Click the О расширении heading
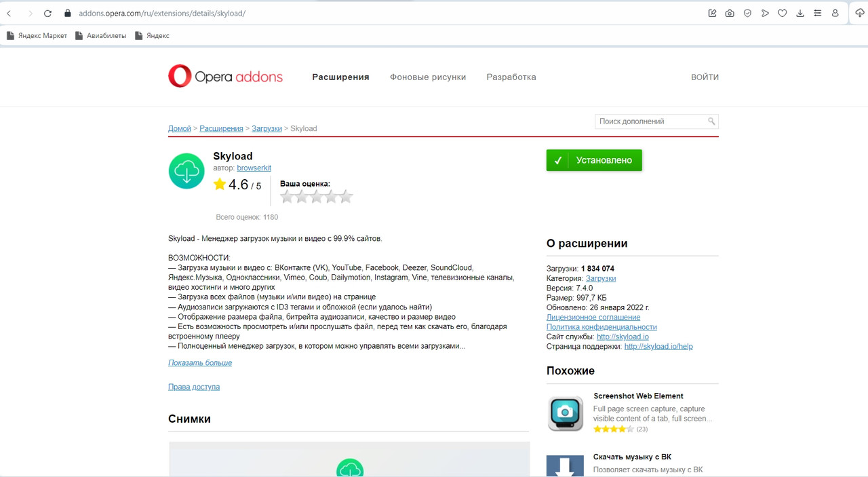This screenshot has width=868, height=477. click(x=587, y=244)
